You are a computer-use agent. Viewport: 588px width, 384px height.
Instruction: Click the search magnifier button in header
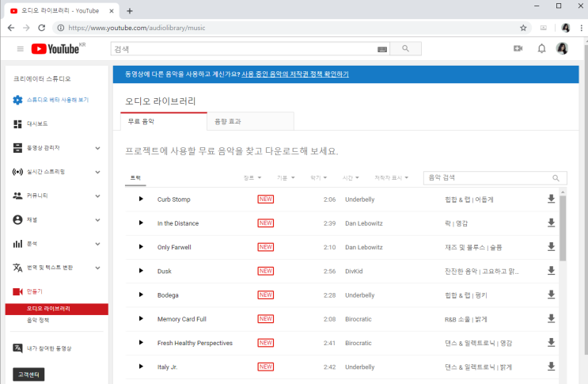[405, 49]
